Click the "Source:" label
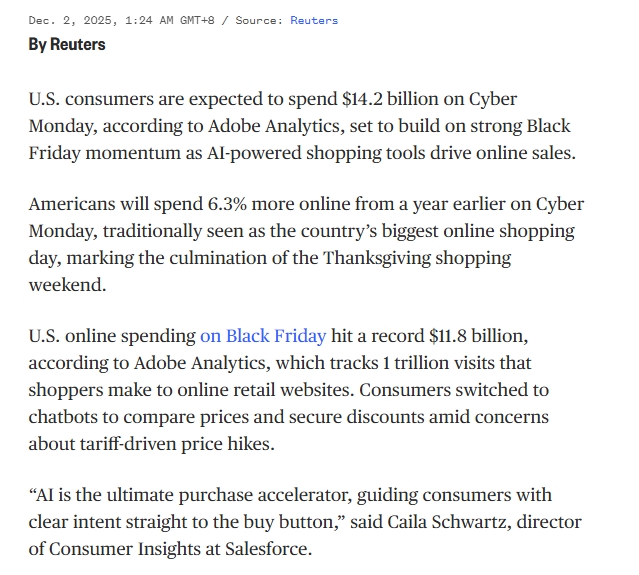639x575 pixels. coord(259,20)
